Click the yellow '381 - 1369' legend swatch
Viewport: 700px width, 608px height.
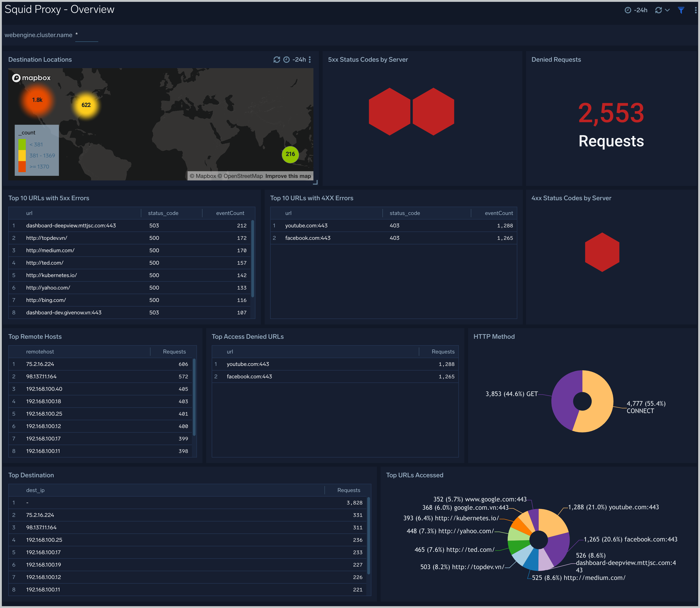click(22, 156)
